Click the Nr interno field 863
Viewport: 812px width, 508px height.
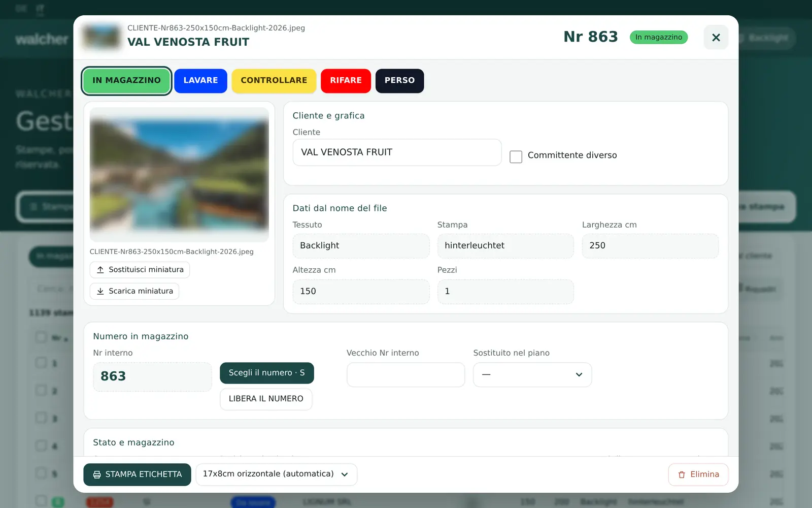[152, 377]
